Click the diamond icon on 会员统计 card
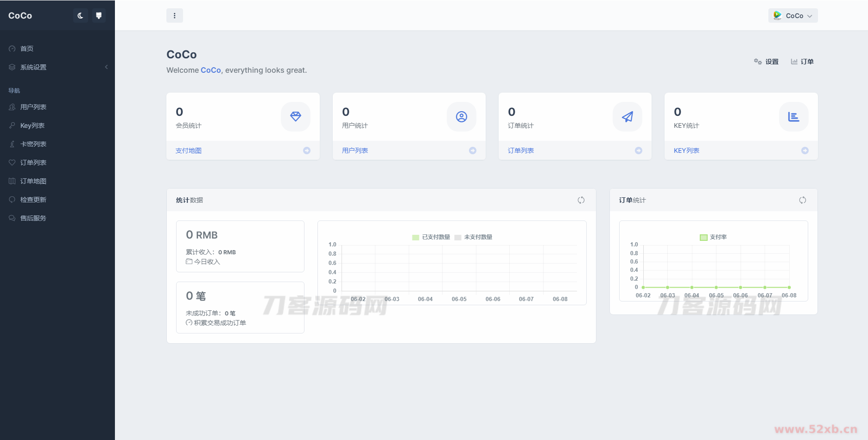 295,117
